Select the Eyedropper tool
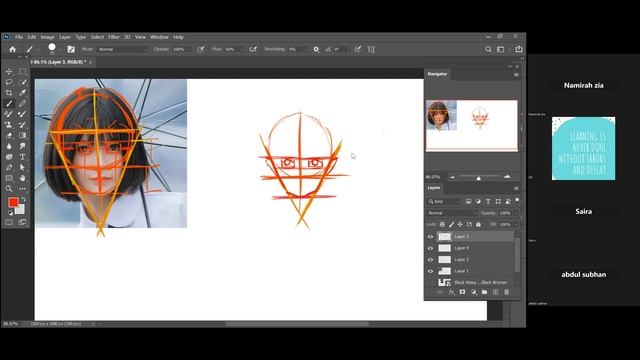Image resolution: width=640 pixels, height=360 pixels. [x=22, y=93]
